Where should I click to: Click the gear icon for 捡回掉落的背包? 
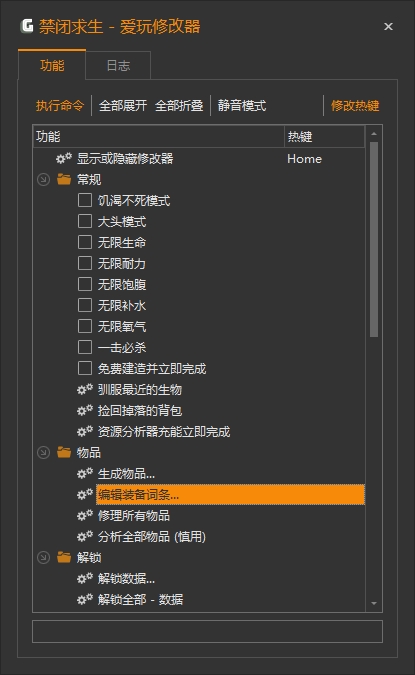tap(85, 411)
